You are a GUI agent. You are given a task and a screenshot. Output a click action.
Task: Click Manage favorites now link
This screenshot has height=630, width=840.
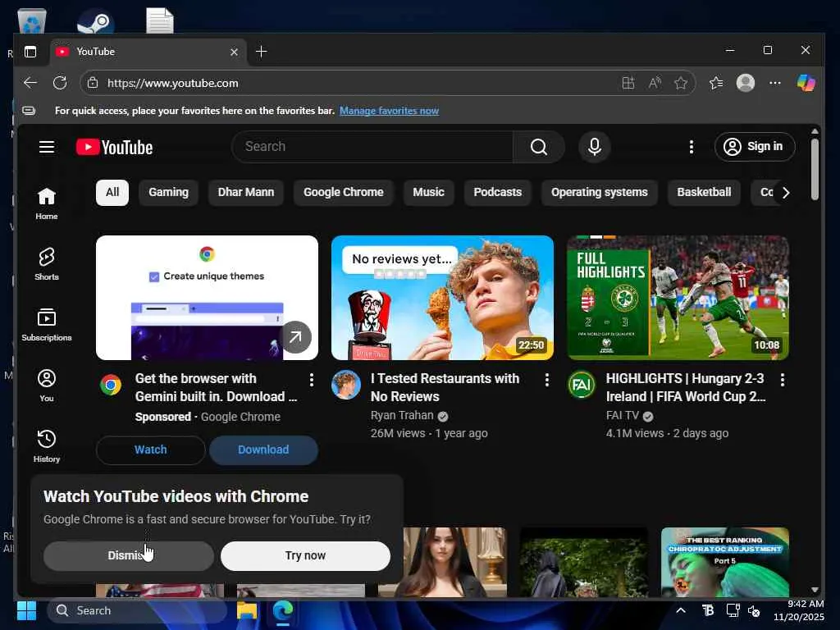389,111
